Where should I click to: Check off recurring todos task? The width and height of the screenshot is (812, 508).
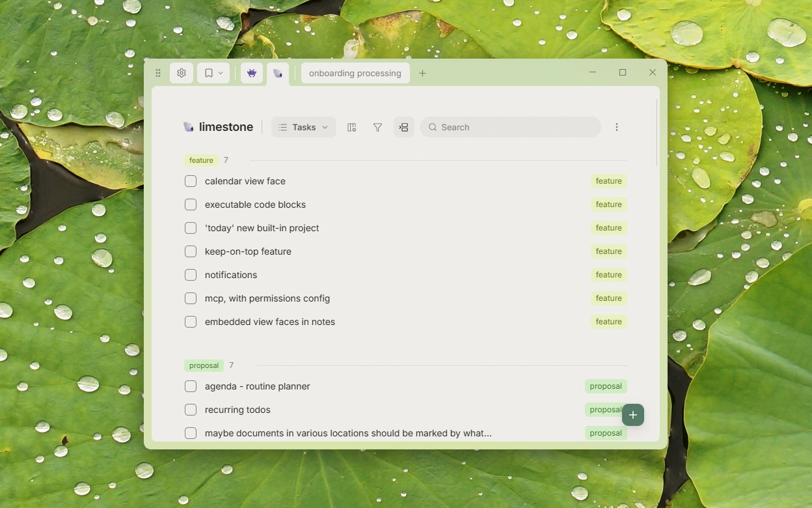[x=191, y=410]
